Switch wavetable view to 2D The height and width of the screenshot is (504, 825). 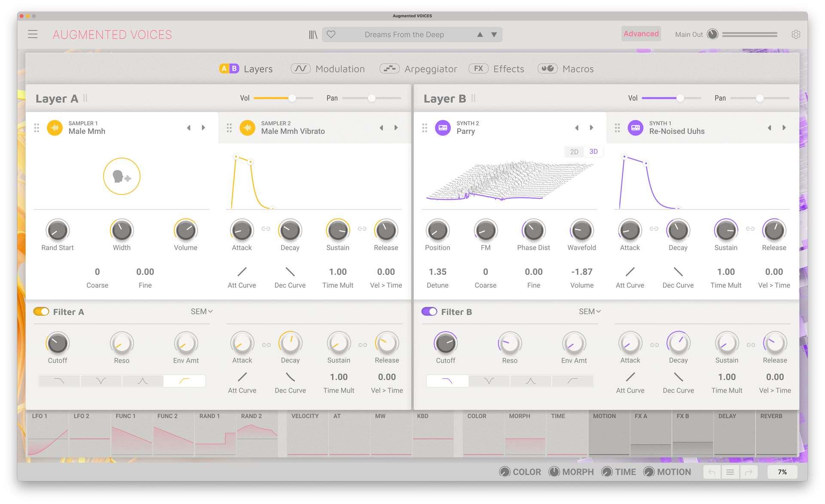click(x=574, y=152)
